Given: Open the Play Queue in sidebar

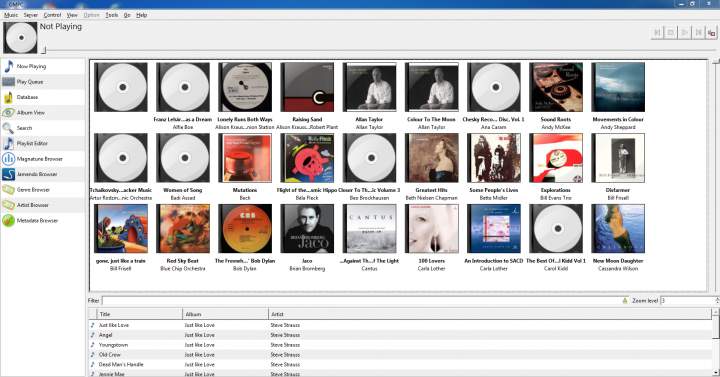Looking at the screenshot, I should [x=42, y=82].
